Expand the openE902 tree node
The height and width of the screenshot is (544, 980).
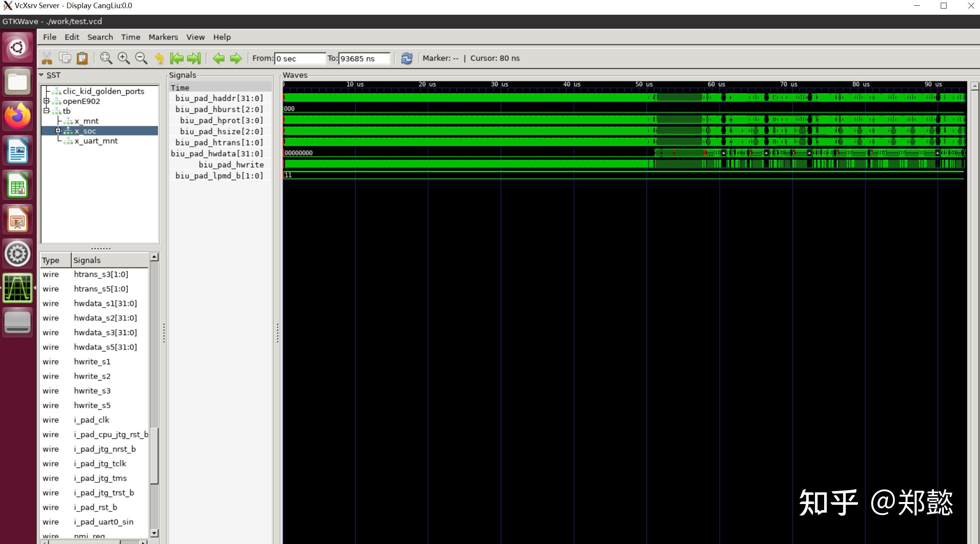click(x=47, y=101)
